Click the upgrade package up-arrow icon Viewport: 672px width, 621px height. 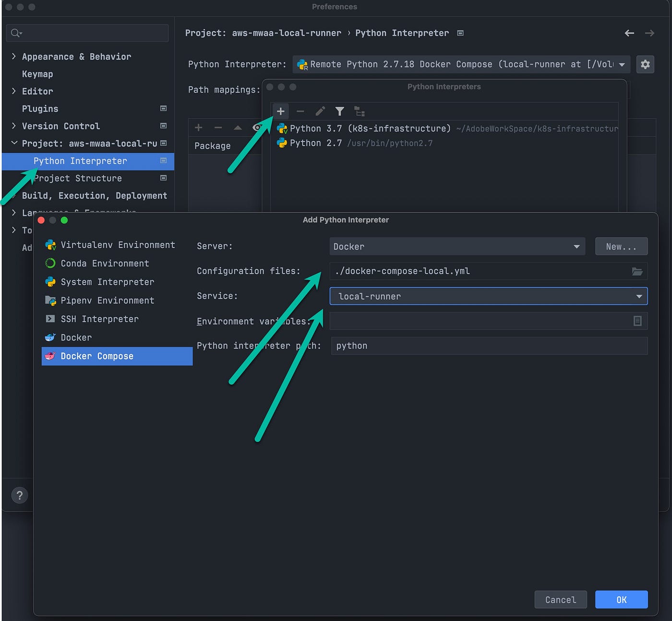pos(238,128)
